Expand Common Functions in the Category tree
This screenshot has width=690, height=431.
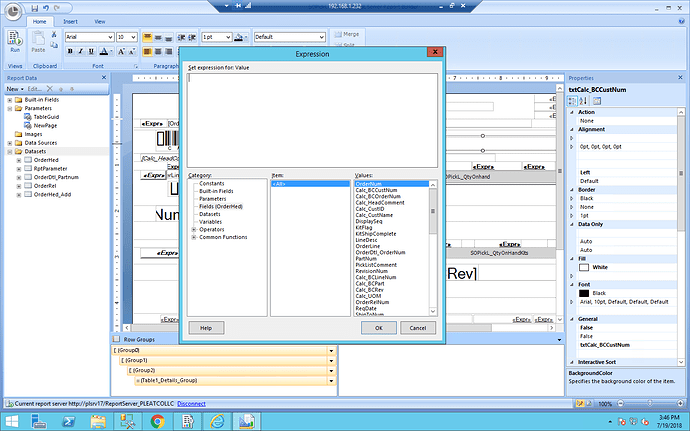coord(194,237)
